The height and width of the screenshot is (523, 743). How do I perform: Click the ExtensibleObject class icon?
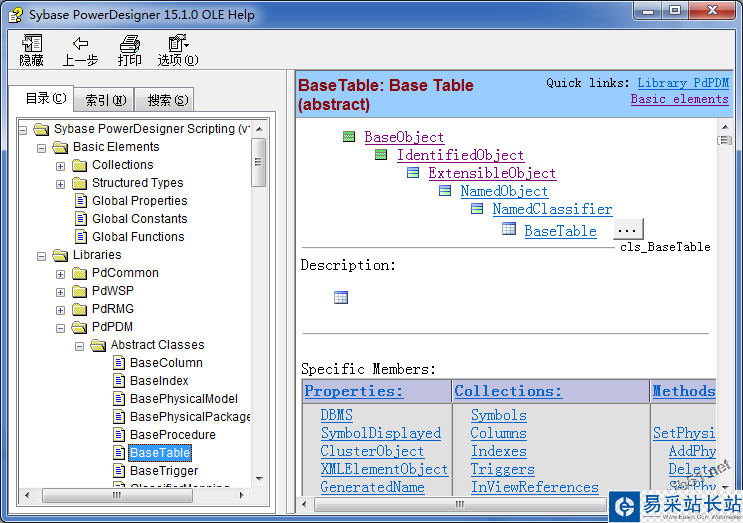[413, 173]
